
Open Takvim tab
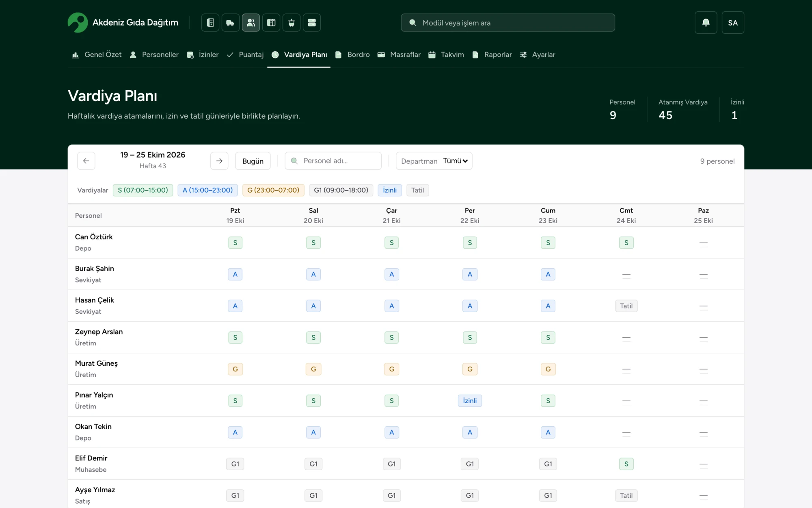(x=446, y=54)
